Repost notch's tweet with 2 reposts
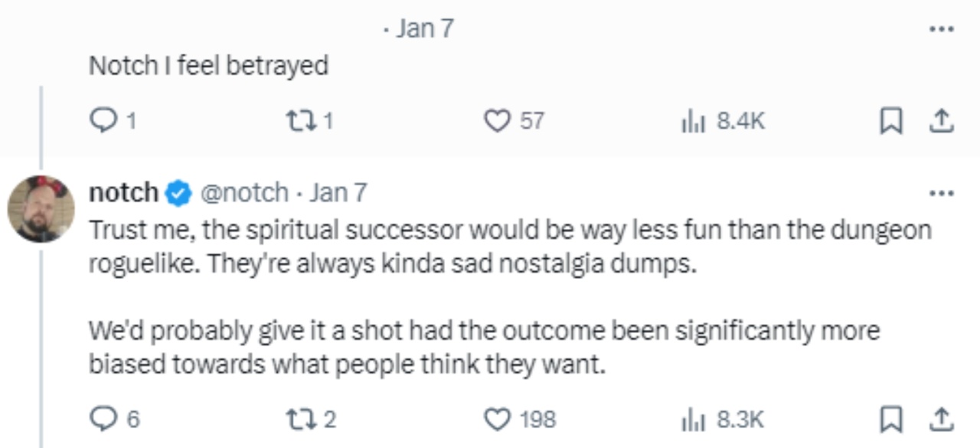This screenshot has height=448, width=980. tap(297, 418)
